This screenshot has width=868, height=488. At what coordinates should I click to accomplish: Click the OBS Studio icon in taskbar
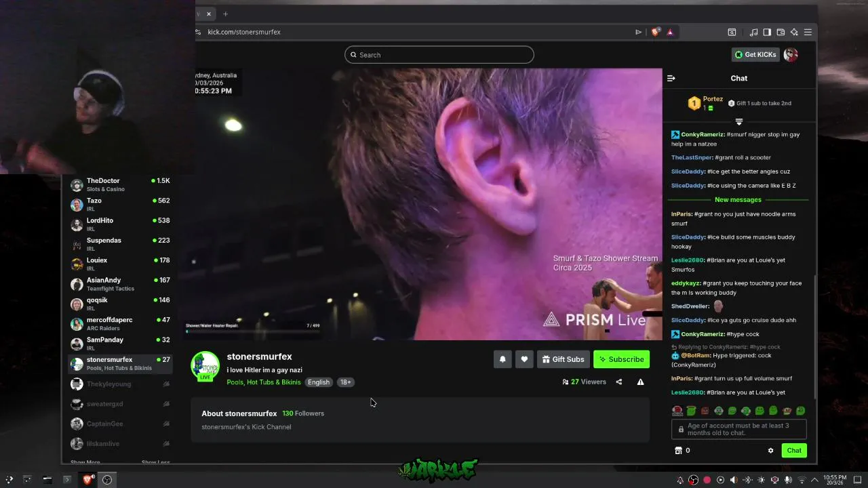[107, 480]
